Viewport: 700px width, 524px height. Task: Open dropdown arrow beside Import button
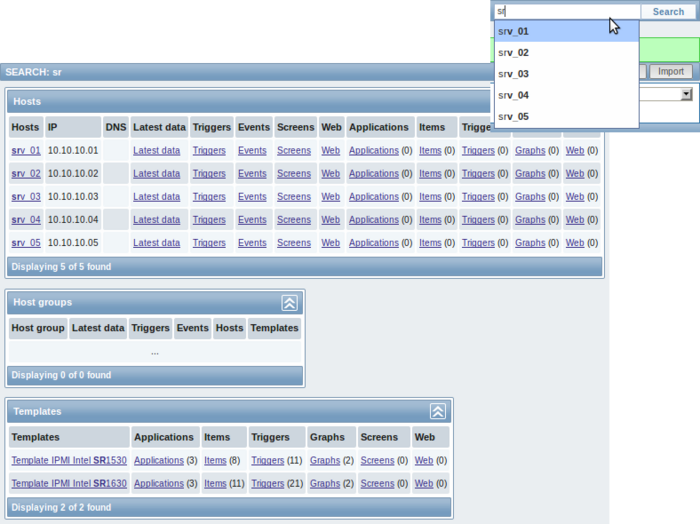click(x=686, y=94)
